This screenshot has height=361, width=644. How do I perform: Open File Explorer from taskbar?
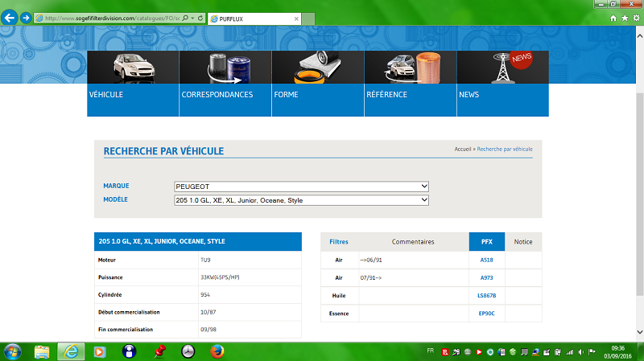42,351
